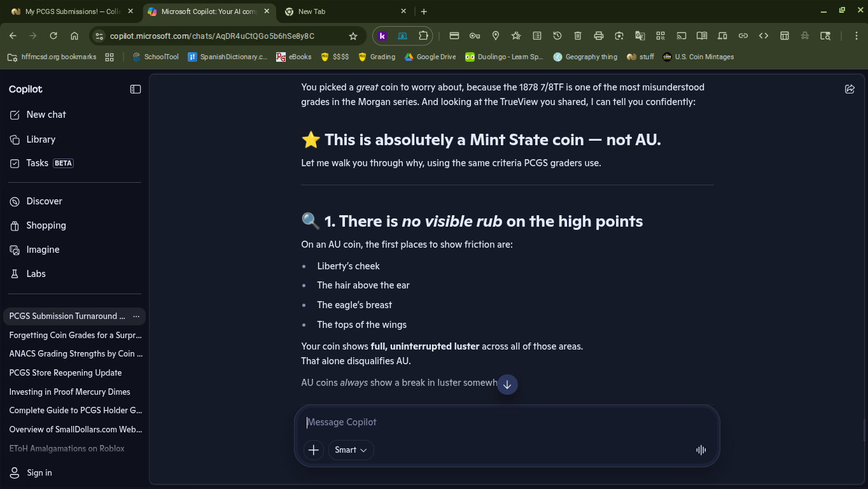Open the eBooks bookmark
The image size is (868, 489).
[x=294, y=57]
